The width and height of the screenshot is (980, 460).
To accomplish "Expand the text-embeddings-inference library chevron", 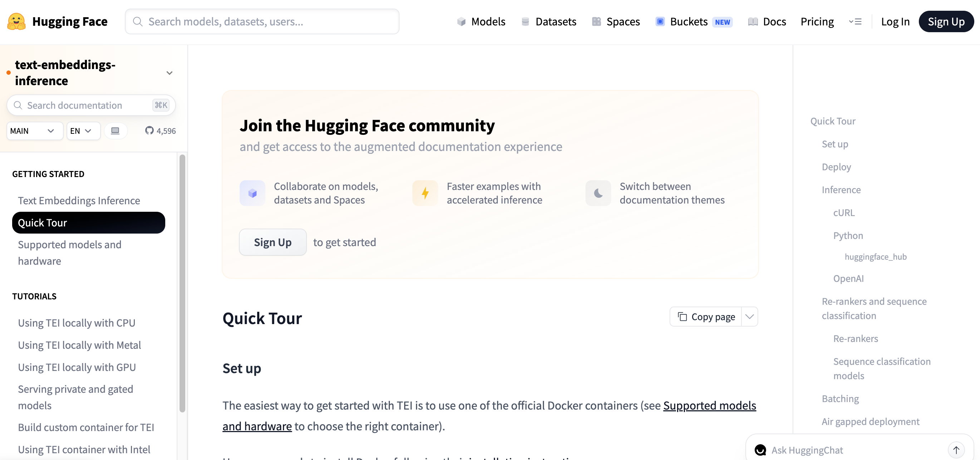I will coord(169,73).
